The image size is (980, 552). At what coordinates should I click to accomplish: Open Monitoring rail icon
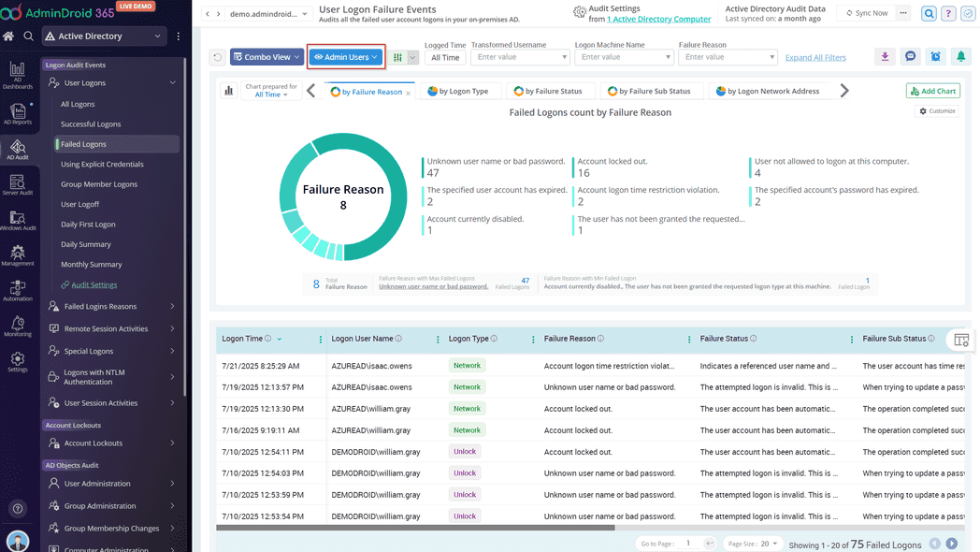18,327
